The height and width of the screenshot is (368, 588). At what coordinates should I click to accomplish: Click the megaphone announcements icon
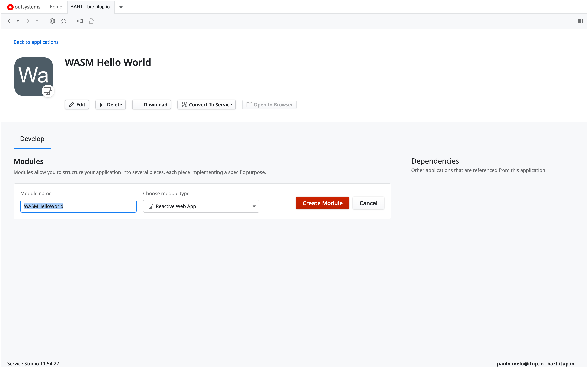click(80, 21)
